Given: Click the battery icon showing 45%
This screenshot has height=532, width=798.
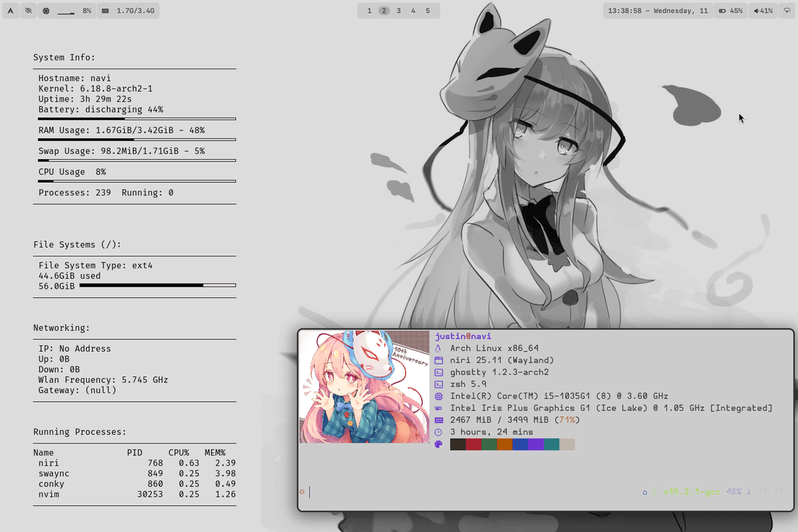Looking at the screenshot, I should [722, 11].
